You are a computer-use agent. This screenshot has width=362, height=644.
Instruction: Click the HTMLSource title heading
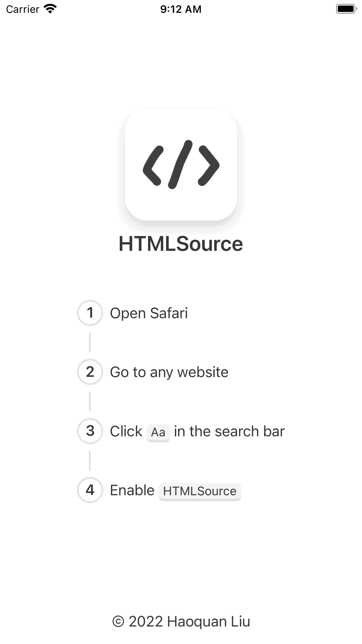tap(181, 244)
